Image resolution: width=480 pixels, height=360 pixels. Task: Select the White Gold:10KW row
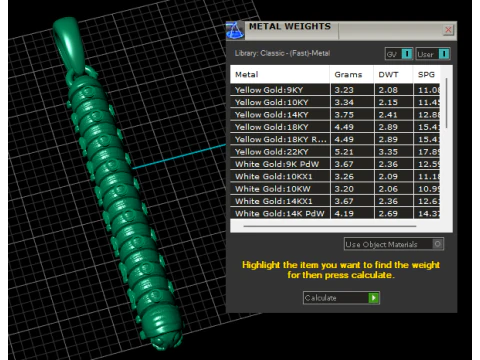pyautogui.click(x=335, y=189)
